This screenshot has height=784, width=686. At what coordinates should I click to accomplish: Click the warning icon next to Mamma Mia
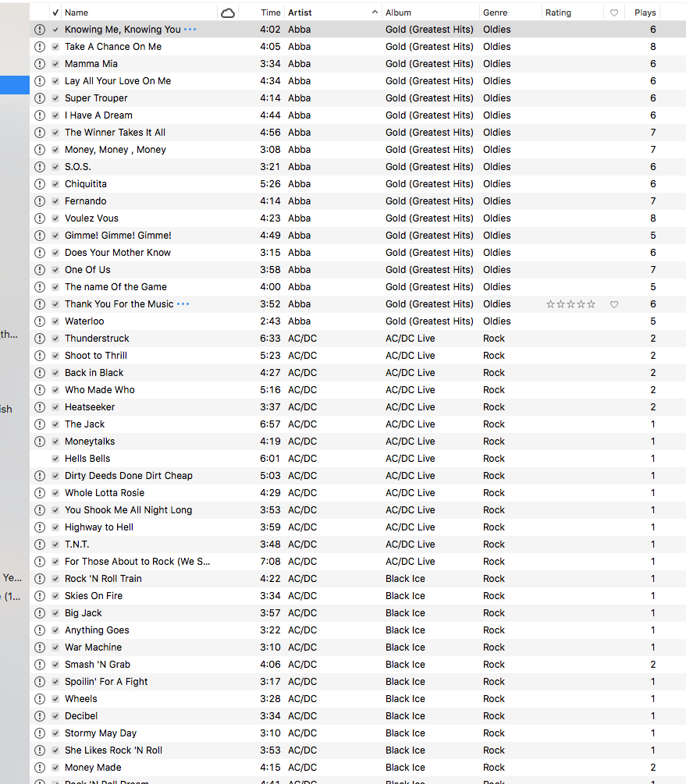click(x=40, y=64)
